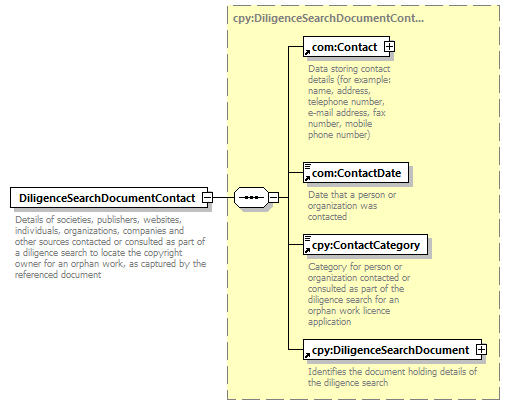Image resolution: width=510 pixels, height=405 pixels.
Task: Collapse the sequence compositor minus box
Action: [x=273, y=197]
